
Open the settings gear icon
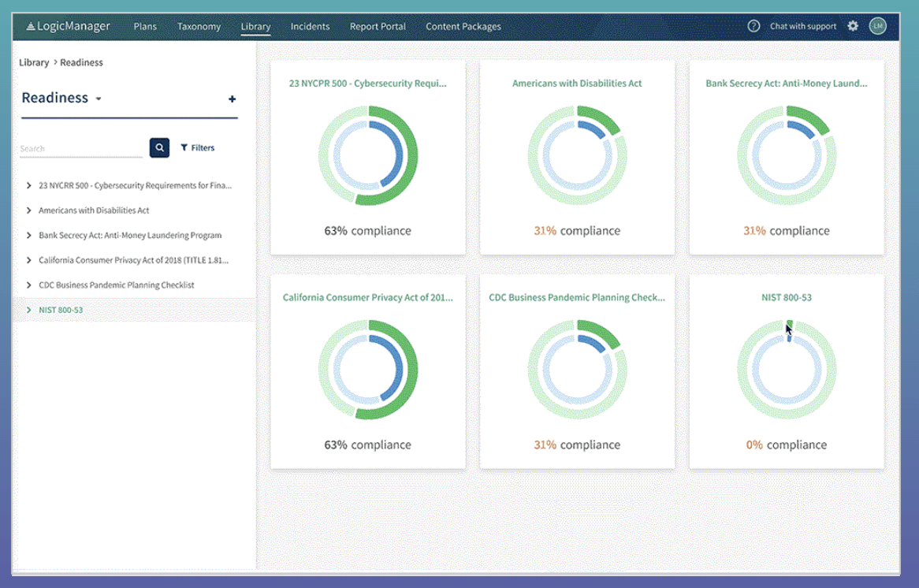pyautogui.click(x=853, y=26)
